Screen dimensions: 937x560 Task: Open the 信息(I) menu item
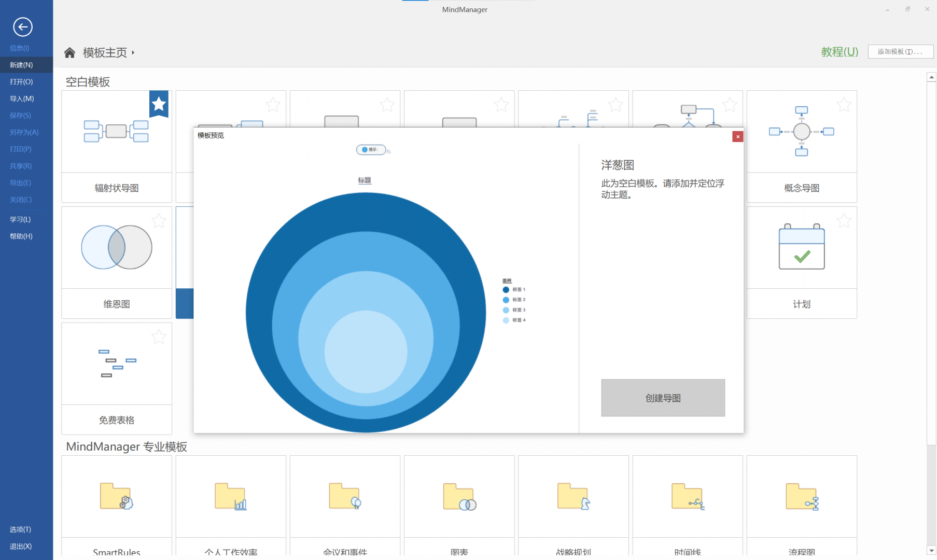point(19,48)
